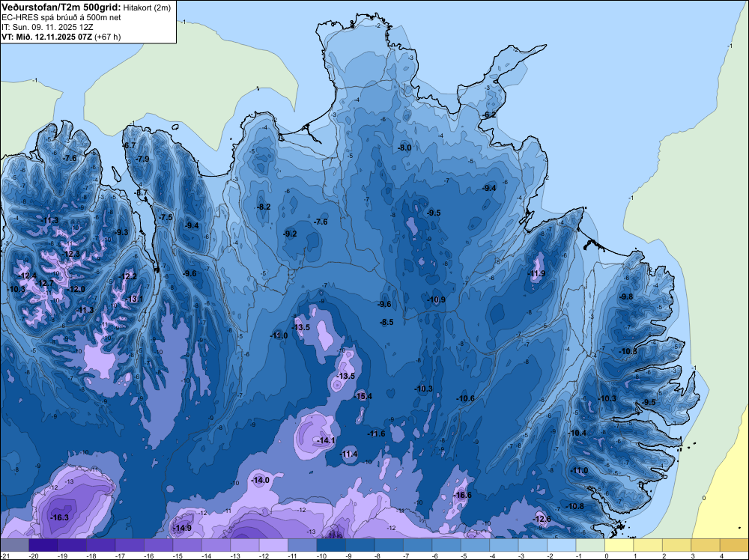
Task: Click the -10.9 temperature label
Action: coord(436,299)
